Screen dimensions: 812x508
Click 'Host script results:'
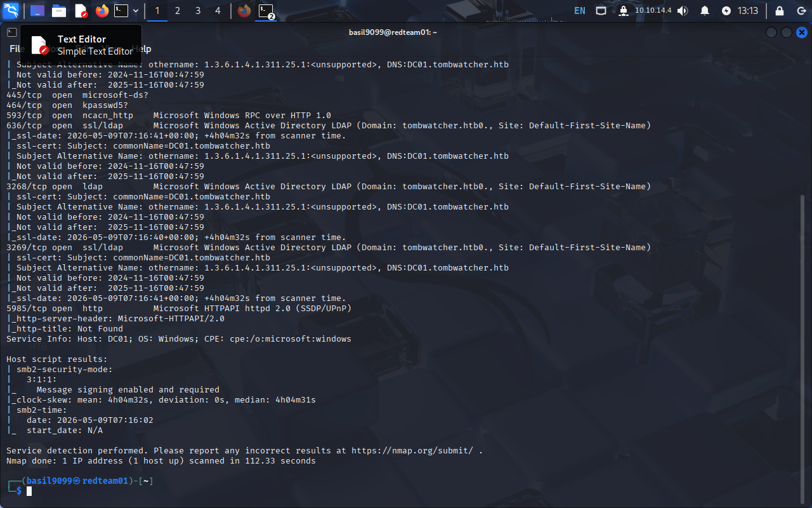[x=57, y=359]
